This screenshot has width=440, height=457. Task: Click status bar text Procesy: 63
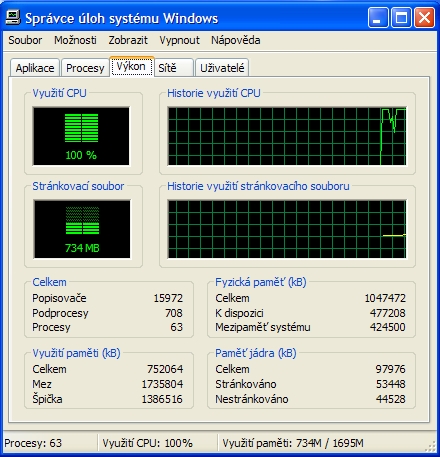click(33, 443)
